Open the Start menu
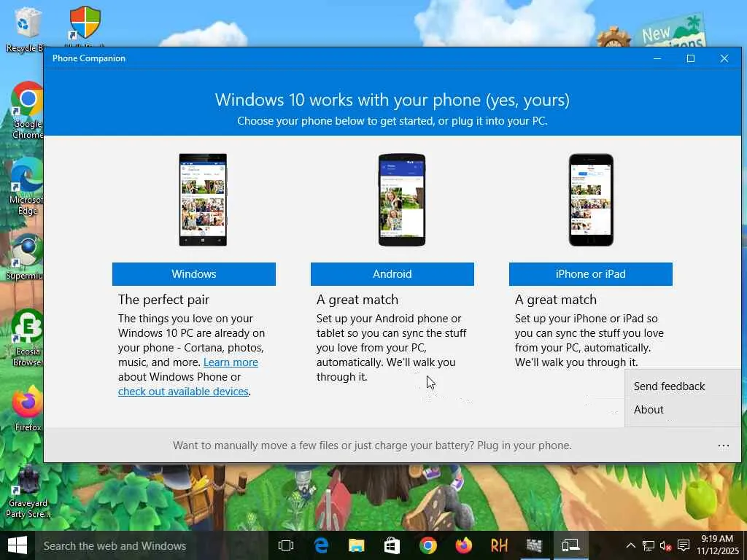Image resolution: width=747 pixels, height=560 pixels. (x=18, y=545)
